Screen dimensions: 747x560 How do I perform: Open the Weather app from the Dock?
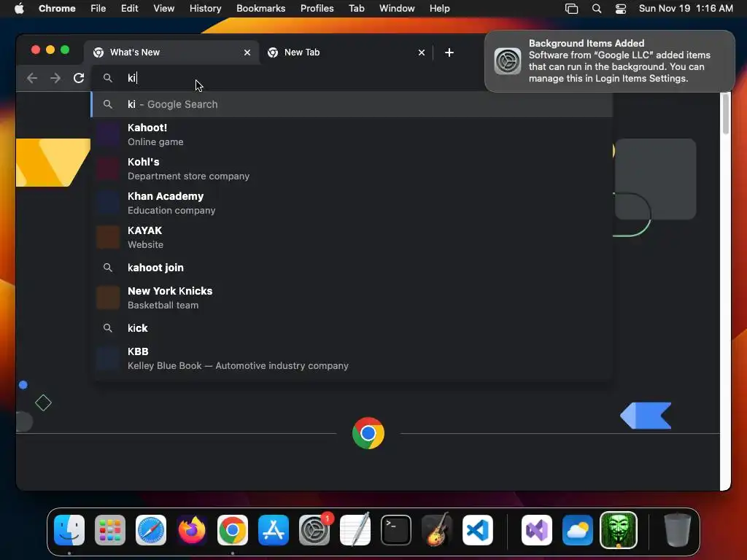tap(578, 530)
